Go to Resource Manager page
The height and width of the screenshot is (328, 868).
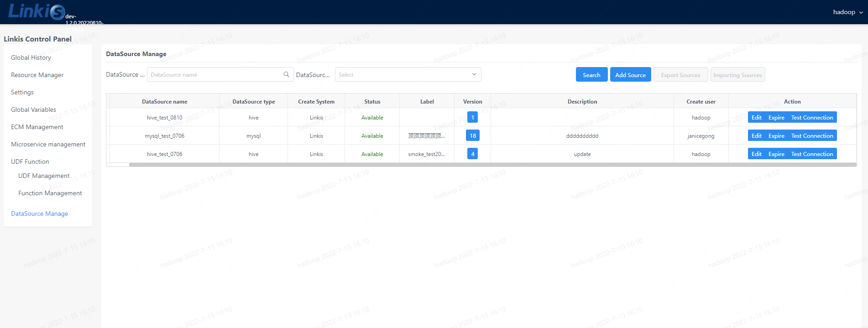(37, 75)
